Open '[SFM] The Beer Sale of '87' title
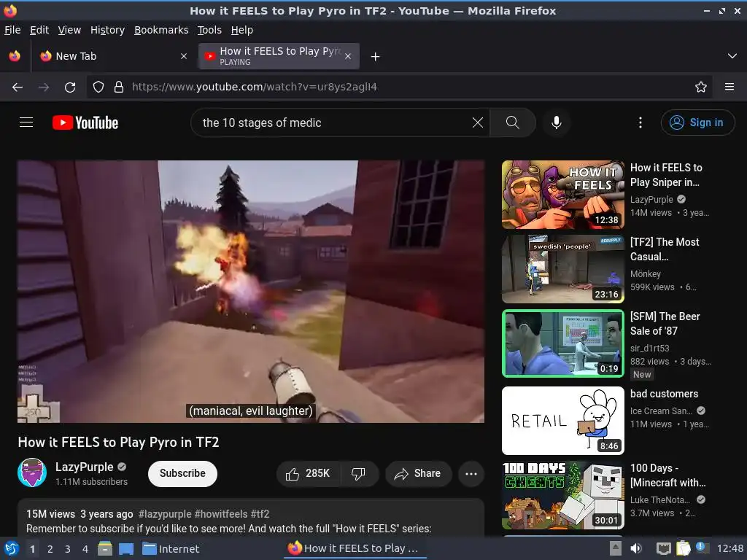Viewport: 747px width, 560px height. click(665, 323)
